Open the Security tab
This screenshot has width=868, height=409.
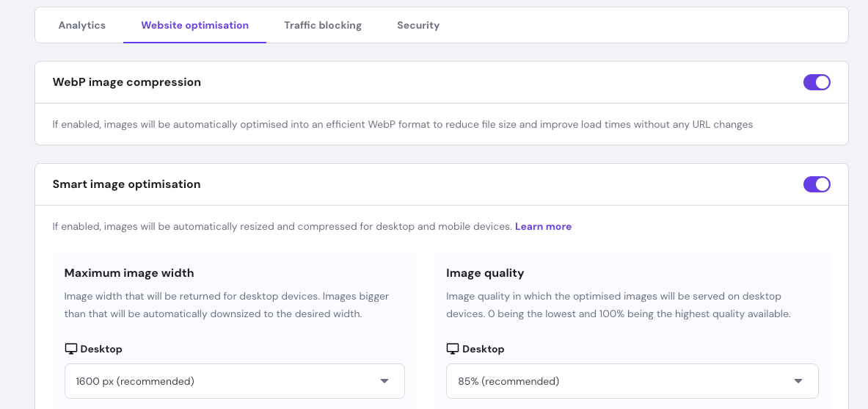[x=418, y=25]
